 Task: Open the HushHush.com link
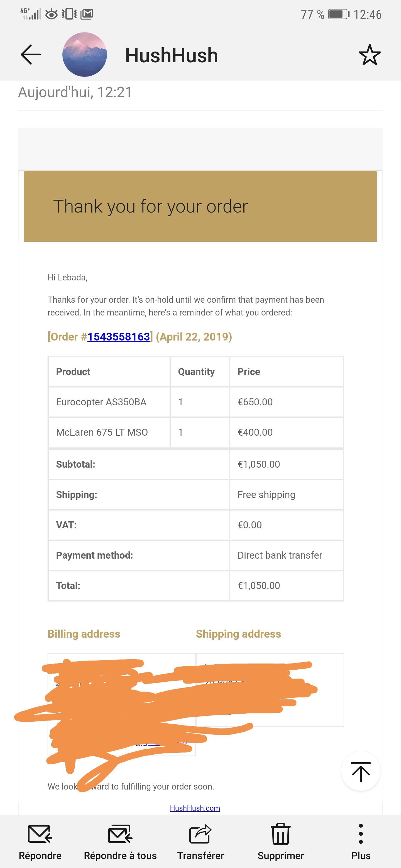tap(195, 808)
